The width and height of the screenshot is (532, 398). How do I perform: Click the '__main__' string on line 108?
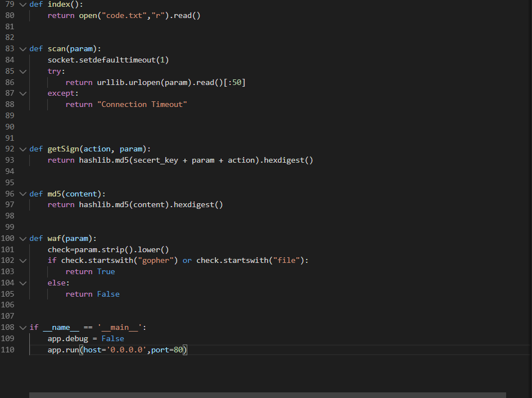click(119, 328)
